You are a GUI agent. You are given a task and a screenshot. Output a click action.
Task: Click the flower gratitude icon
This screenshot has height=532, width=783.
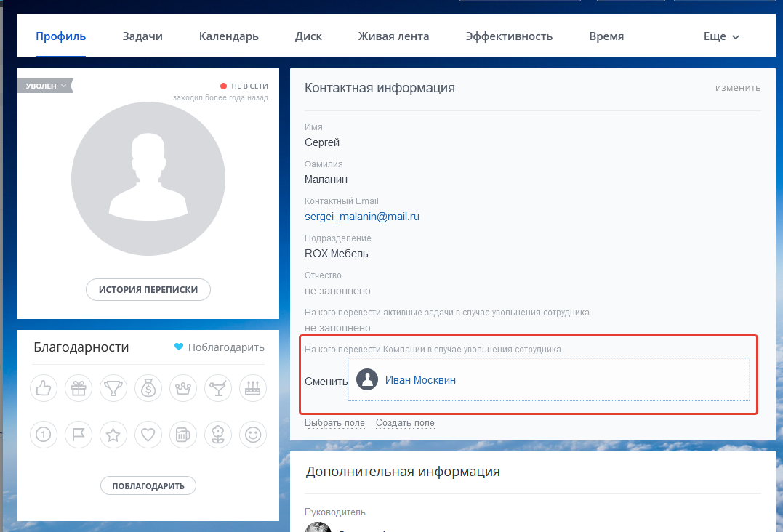click(218, 435)
